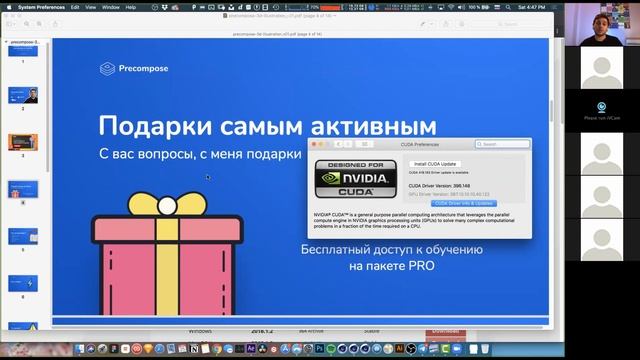Click the Precompose logo on the slide
The width and height of the screenshot is (640, 360).
click(x=133, y=68)
